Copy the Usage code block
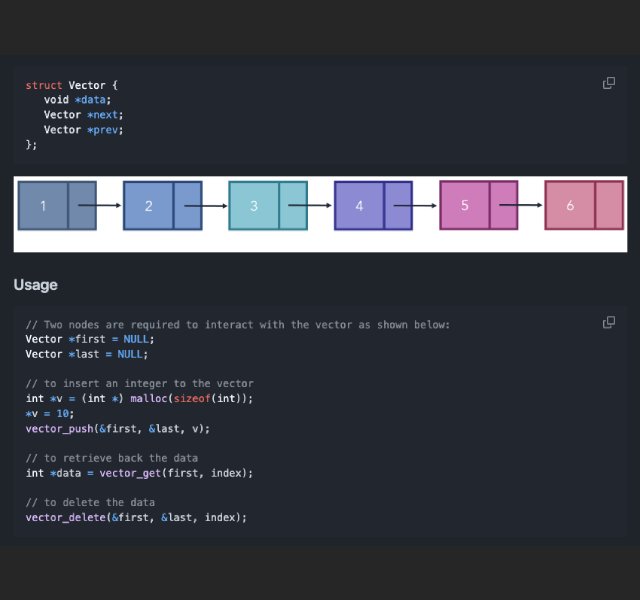The width and height of the screenshot is (640, 600). [609, 322]
